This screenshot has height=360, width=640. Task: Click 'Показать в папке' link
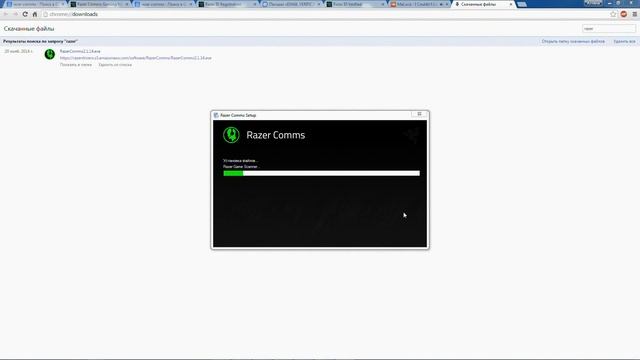(76, 64)
